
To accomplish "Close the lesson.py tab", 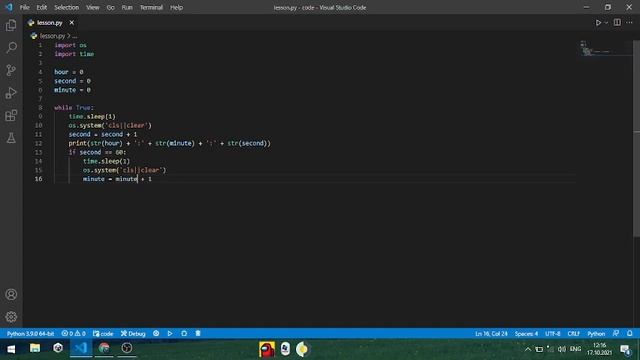I will pyautogui.click(x=71, y=22).
